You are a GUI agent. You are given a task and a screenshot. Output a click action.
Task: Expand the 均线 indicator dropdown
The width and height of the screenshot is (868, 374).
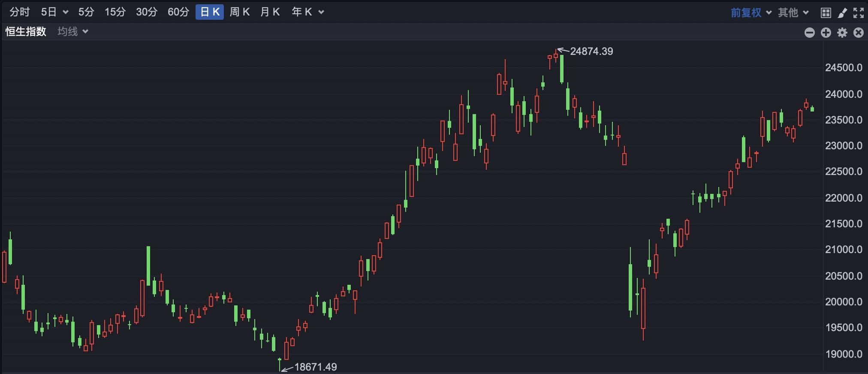click(73, 31)
